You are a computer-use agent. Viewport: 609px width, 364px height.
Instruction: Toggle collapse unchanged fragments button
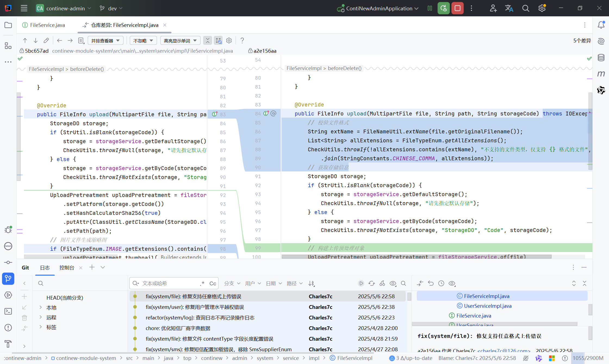208,41
